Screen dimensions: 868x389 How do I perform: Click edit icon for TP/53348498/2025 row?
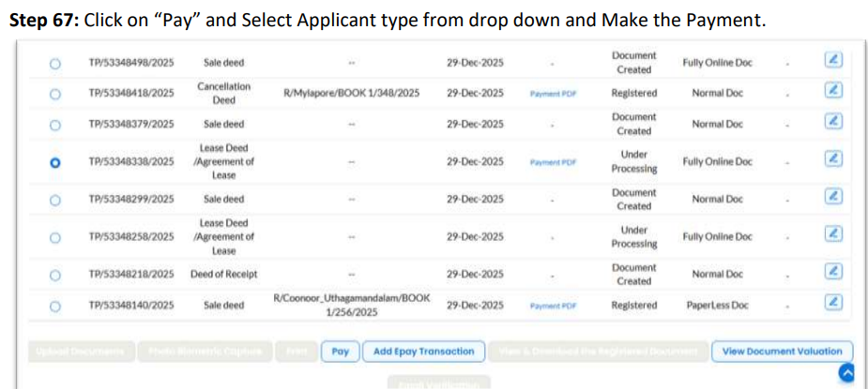(x=833, y=60)
